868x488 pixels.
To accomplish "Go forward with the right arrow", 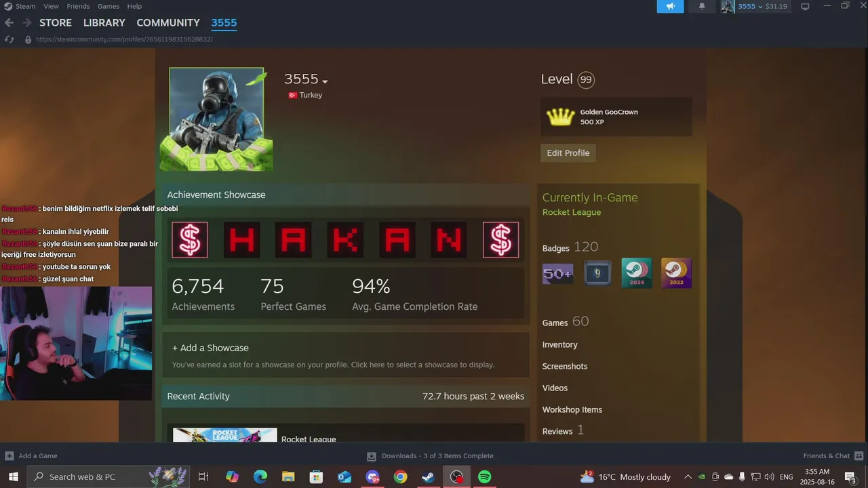I will [x=26, y=22].
